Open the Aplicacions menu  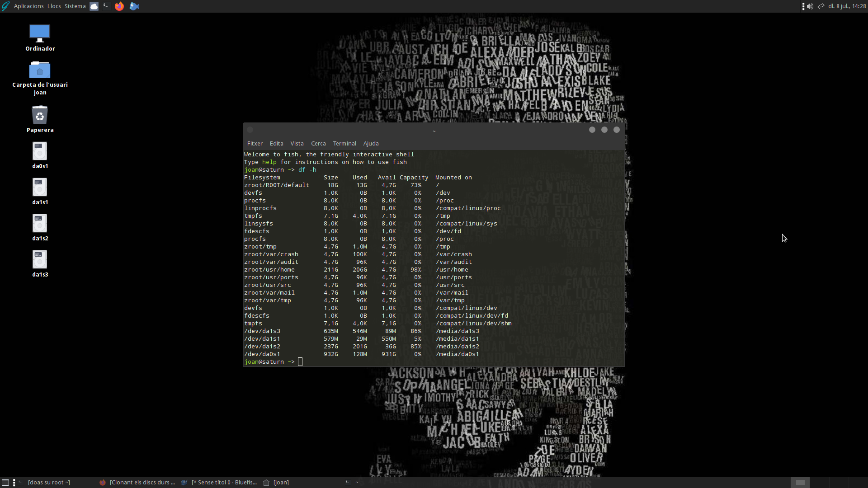(28, 6)
